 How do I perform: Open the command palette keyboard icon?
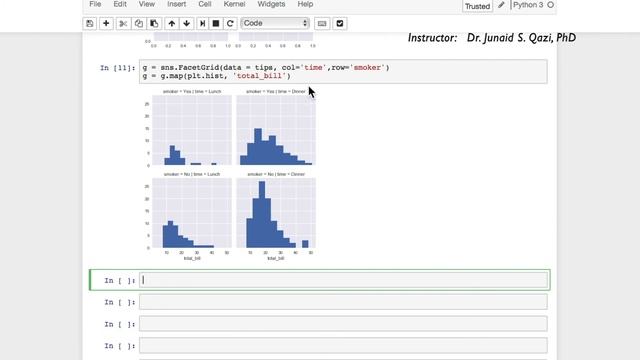[x=322, y=24]
